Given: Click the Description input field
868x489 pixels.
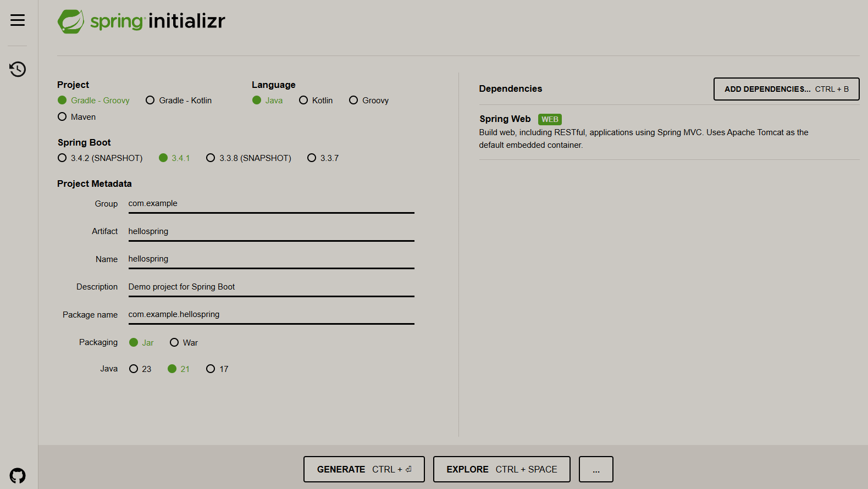Looking at the screenshot, I should (x=272, y=287).
